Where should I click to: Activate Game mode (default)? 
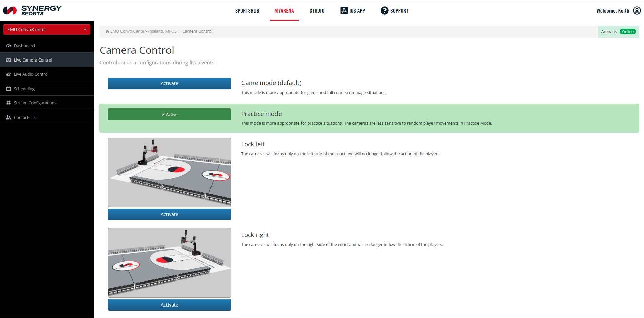click(170, 83)
